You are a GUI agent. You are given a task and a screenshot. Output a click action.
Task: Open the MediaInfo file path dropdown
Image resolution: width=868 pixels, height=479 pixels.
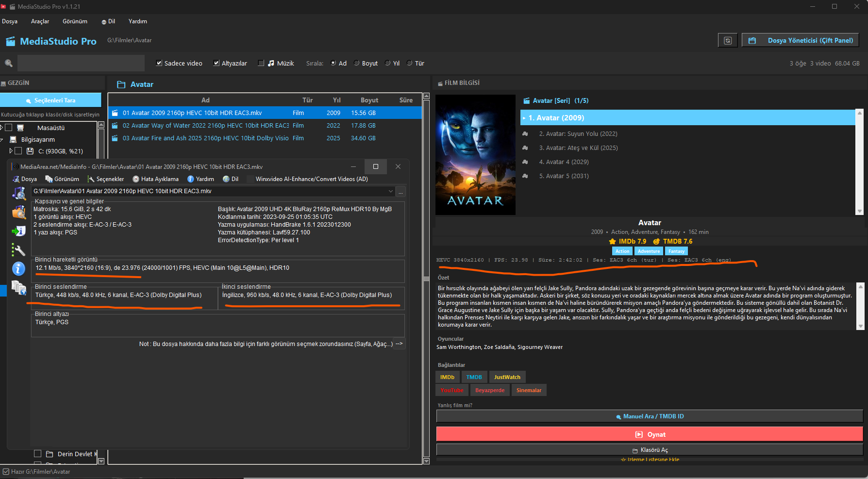(x=391, y=191)
